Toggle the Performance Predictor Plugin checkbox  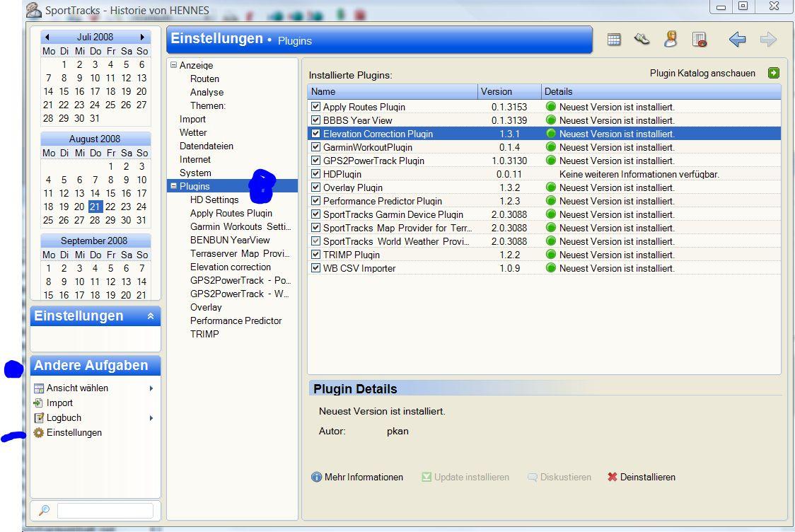[x=316, y=201]
